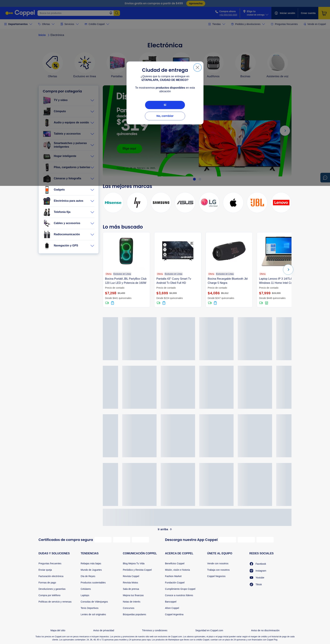Image resolution: width=330 pixels, height=644 pixels.
Task: Open Coppel's Instagram page link
Action: [x=258, y=571]
